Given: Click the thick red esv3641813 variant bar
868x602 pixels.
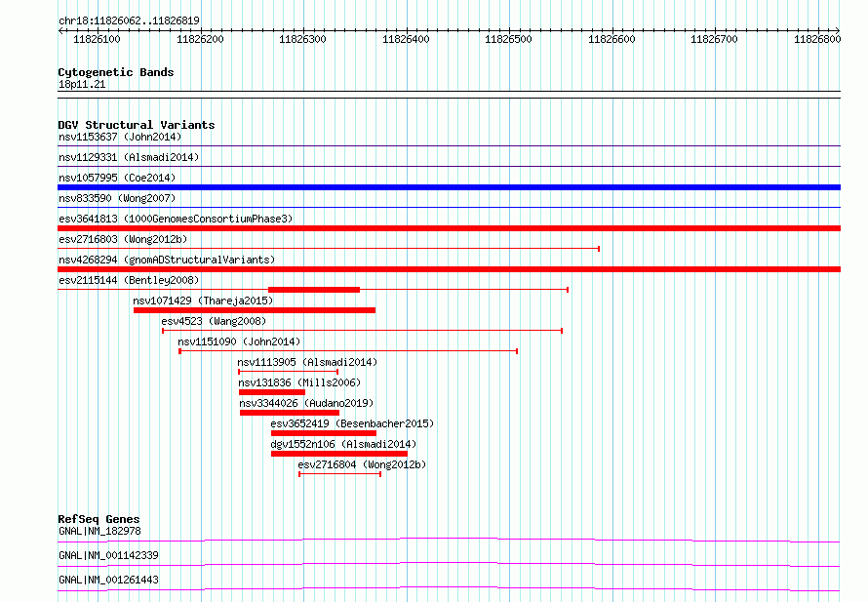Looking at the screenshot, I should [x=449, y=228].
